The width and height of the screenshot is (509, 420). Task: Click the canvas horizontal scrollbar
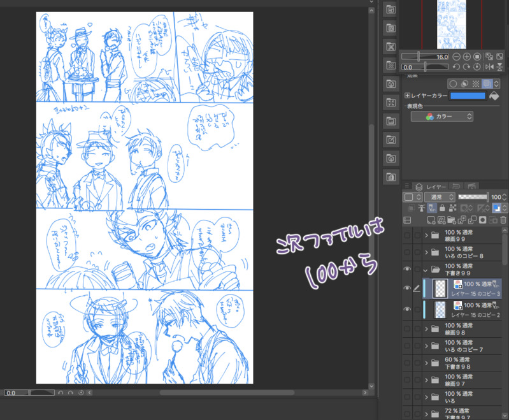(x=227, y=393)
